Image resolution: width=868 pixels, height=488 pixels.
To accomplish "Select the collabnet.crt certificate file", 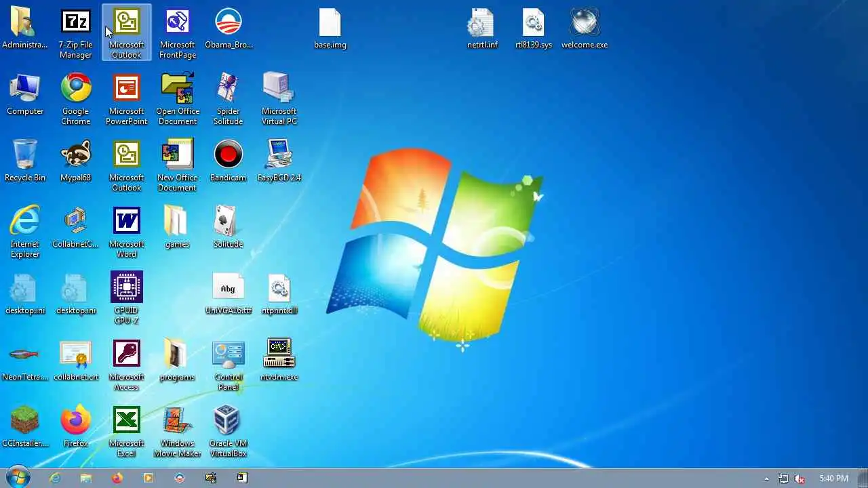I will [x=75, y=361].
